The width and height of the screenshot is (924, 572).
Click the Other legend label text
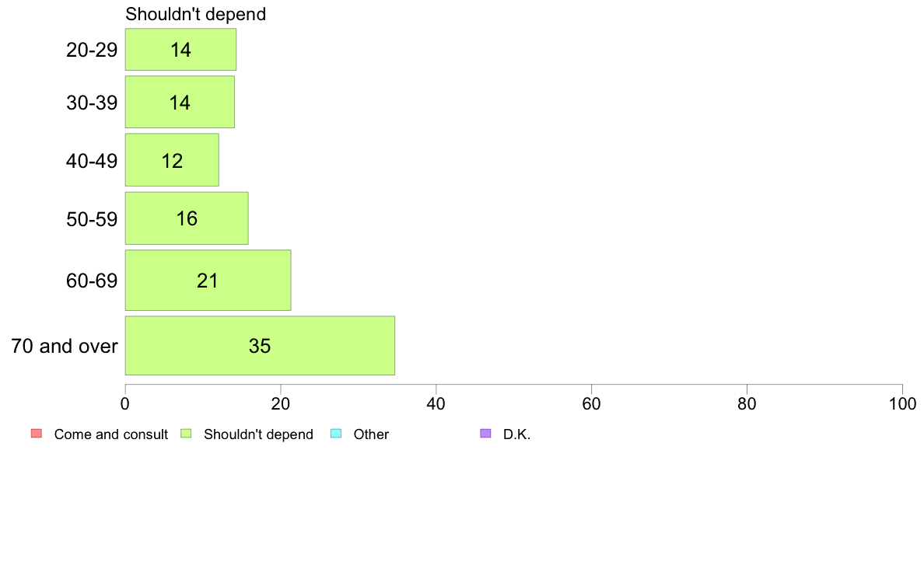point(371,434)
